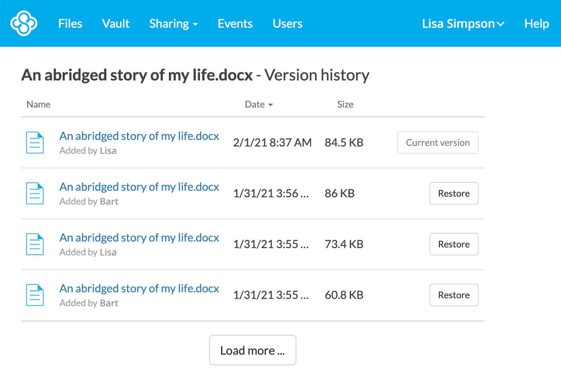Open the current version of the document
561x392 pixels.
(x=139, y=136)
